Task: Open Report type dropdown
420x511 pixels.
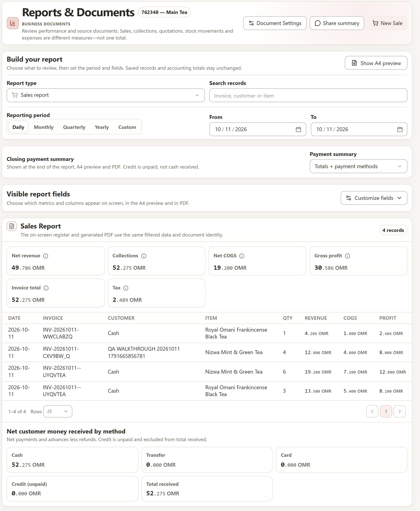Action: pos(106,95)
